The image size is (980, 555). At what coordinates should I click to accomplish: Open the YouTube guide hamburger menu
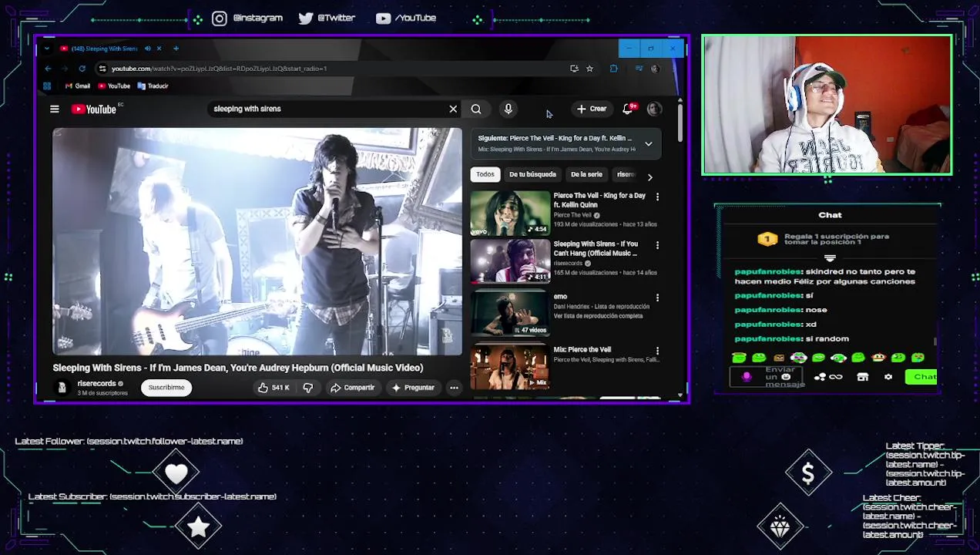[x=55, y=109]
